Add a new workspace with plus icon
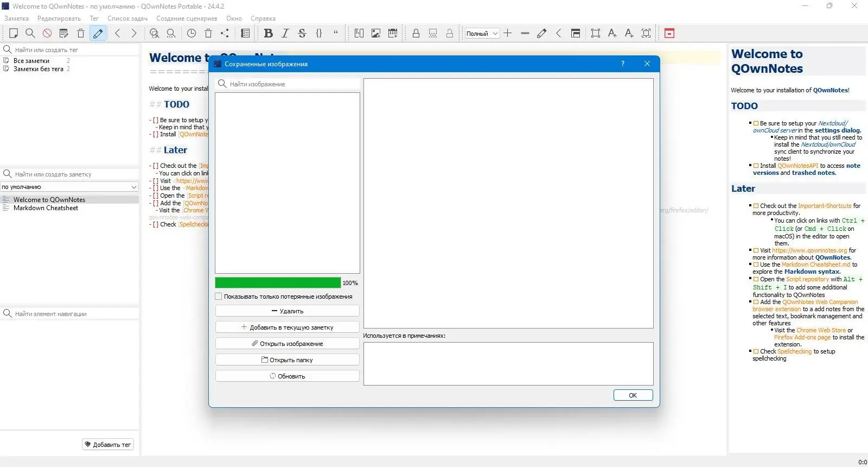868x467 pixels. click(x=508, y=33)
